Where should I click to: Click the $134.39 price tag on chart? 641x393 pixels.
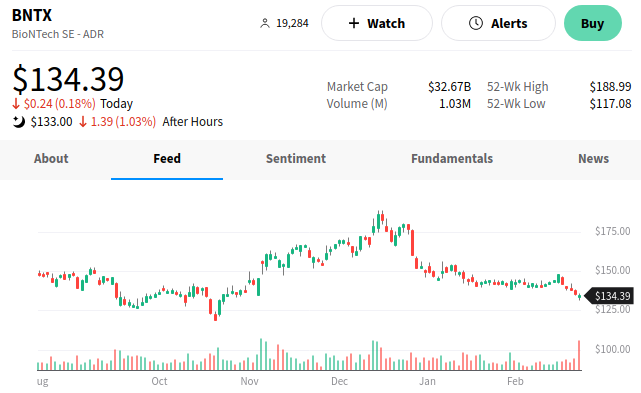click(x=610, y=296)
